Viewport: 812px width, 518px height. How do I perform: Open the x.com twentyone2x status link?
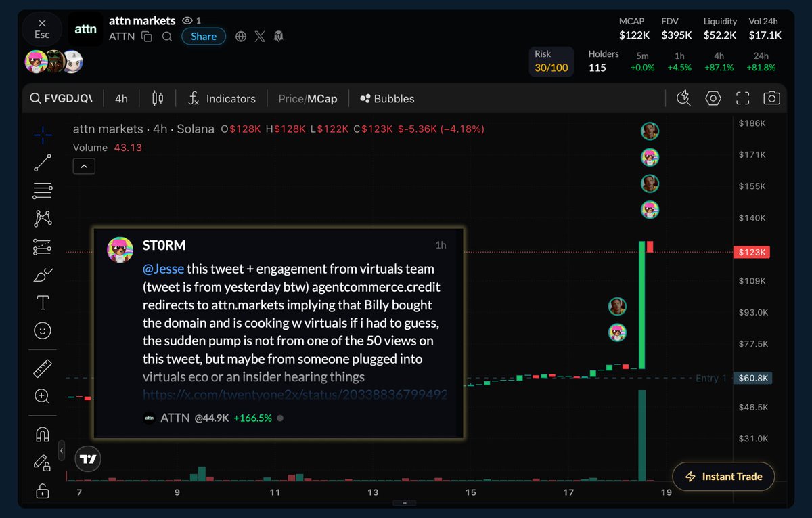[295, 394]
